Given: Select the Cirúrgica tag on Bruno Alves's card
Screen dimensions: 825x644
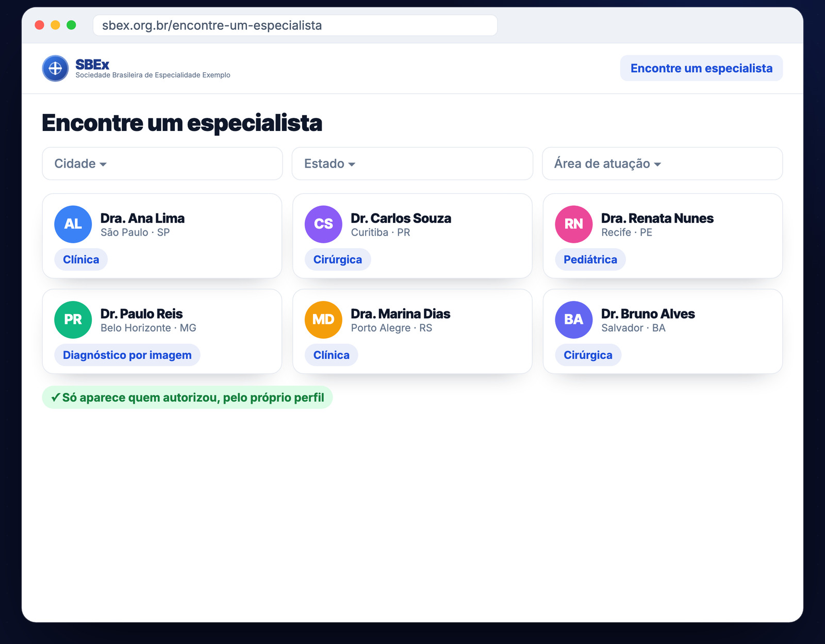Looking at the screenshot, I should (588, 355).
